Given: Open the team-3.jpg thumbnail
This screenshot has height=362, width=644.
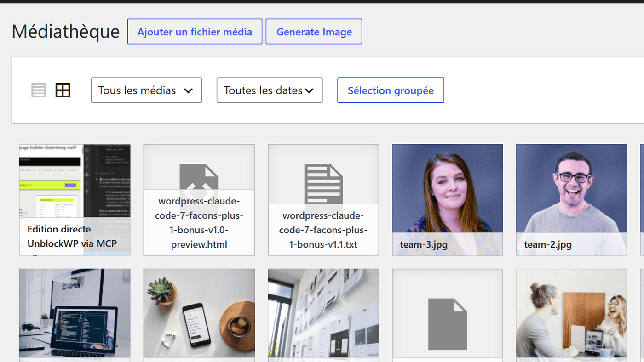Looking at the screenshot, I should pos(448,200).
